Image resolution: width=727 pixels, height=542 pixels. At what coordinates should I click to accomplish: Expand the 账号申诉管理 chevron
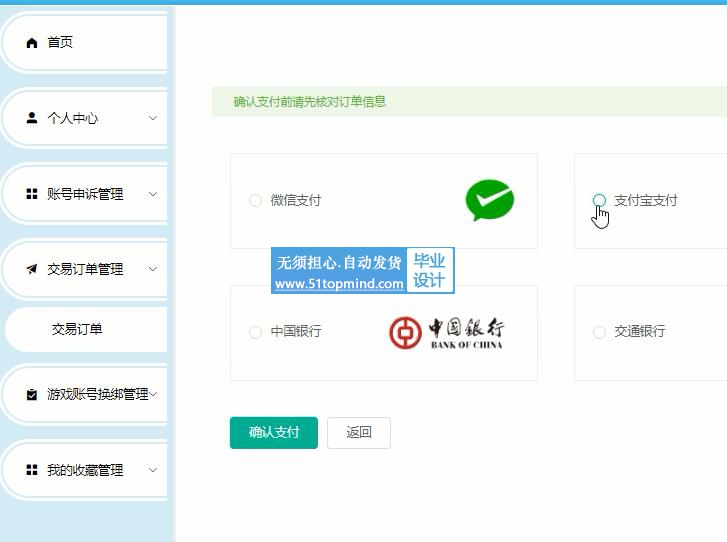click(x=153, y=194)
